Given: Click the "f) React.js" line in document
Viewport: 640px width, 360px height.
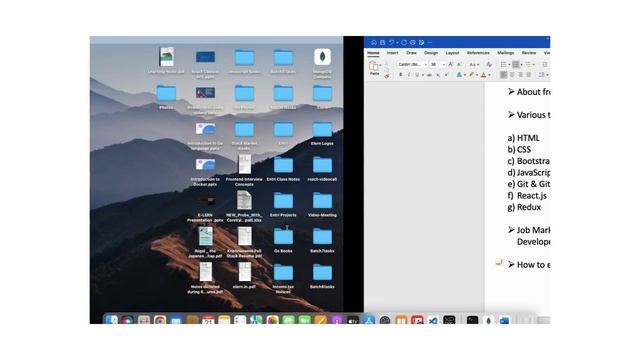Looking at the screenshot, I should point(527,196).
